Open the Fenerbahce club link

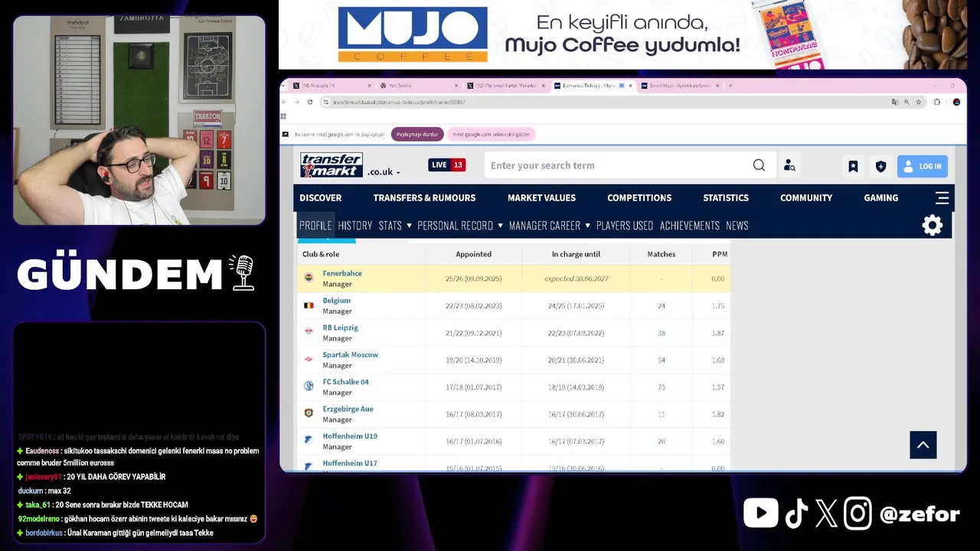(342, 273)
